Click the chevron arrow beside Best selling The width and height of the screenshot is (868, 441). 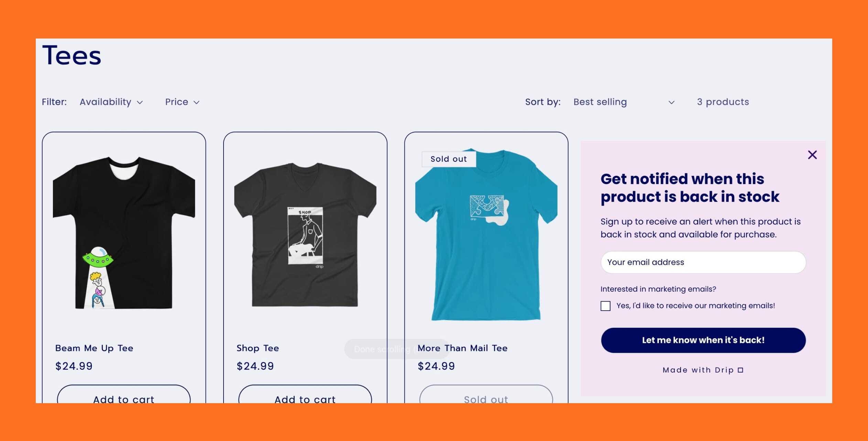tap(671, 103)
